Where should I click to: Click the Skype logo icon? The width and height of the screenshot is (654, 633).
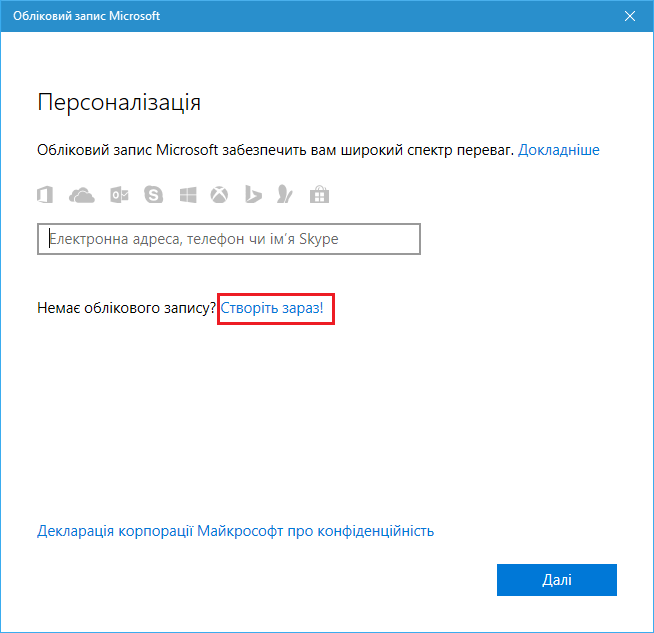pyautogui.click(x=153, y=195)
